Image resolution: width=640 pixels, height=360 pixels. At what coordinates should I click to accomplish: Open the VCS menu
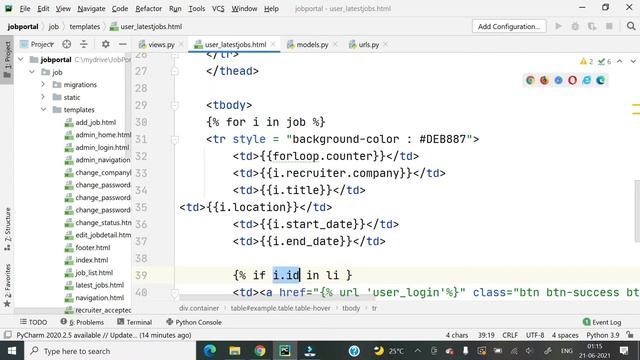click(x=218, y=8)
